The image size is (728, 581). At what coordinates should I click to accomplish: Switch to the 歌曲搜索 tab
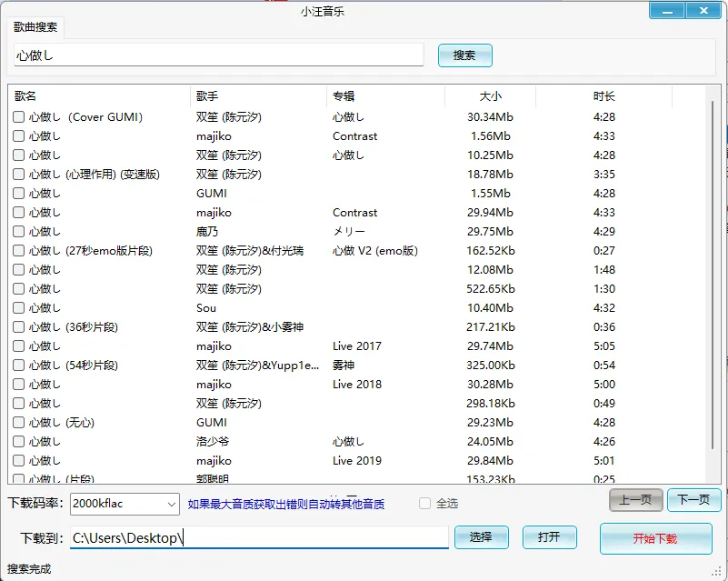(x=35, y=27)
